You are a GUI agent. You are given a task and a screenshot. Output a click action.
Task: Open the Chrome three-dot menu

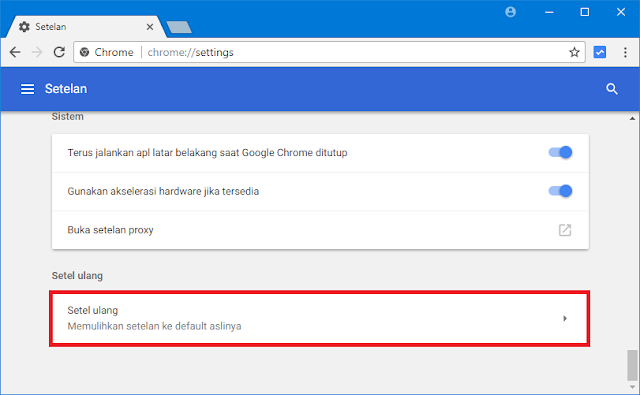[625, 52]
